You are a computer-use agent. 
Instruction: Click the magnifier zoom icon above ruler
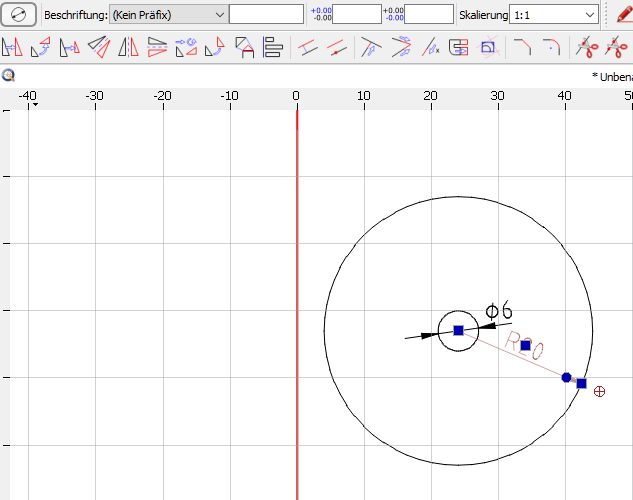(x=8, y=76)
